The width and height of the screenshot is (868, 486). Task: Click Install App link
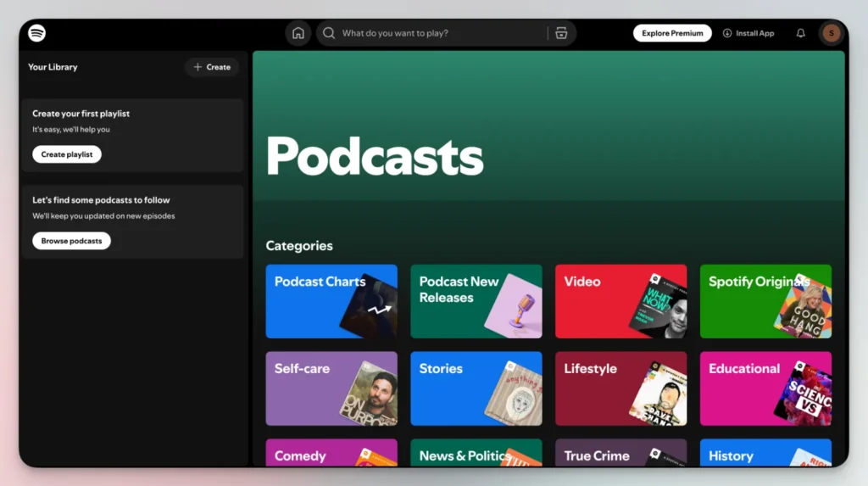pos(748,33)
